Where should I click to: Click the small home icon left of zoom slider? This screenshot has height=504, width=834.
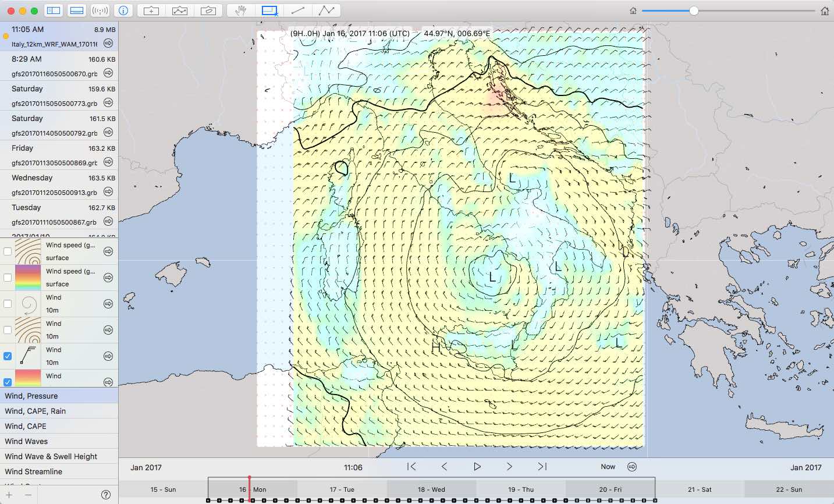coord(633,11)
